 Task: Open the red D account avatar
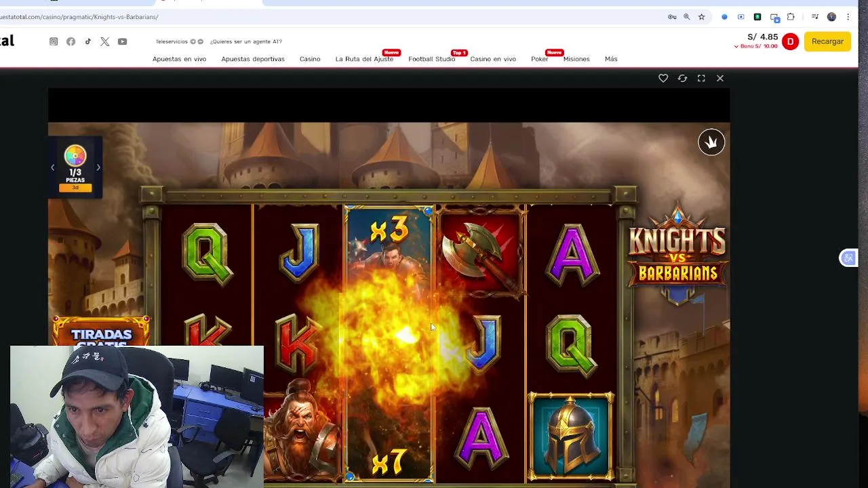(x=790, y=41)
